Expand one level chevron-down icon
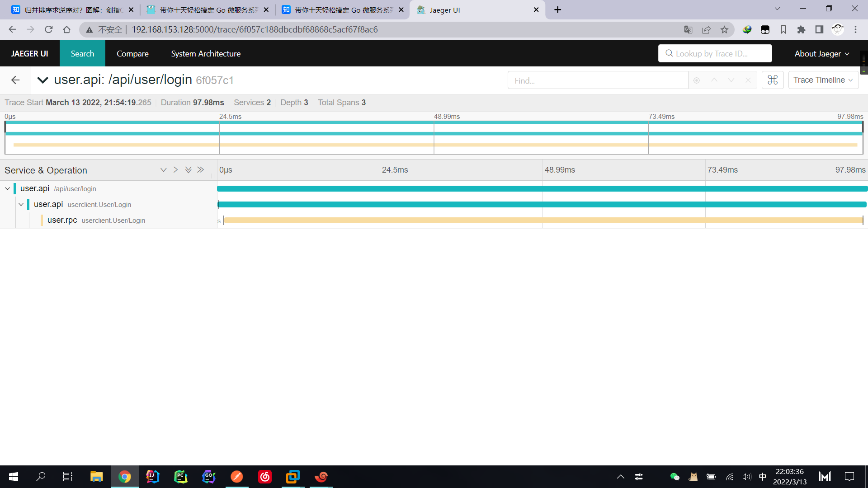Image resolution: width=868 pixels, height=488 pixels. pos(163,170)
